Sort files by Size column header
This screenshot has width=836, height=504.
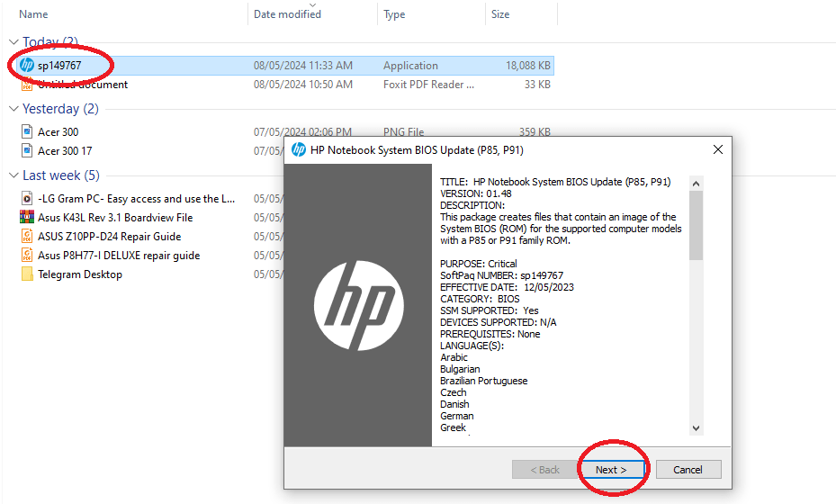pyautogui.click(x=500, y=14)
